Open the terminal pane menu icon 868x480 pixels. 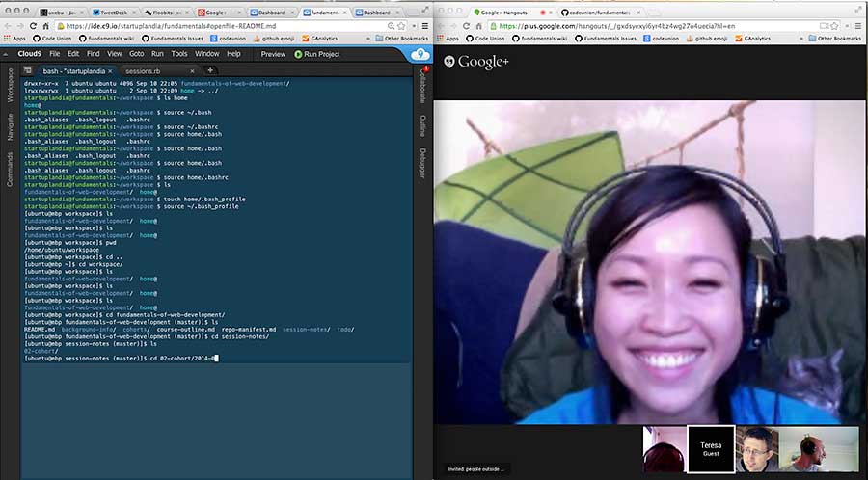pyautogui.click(x=26, y=70)
